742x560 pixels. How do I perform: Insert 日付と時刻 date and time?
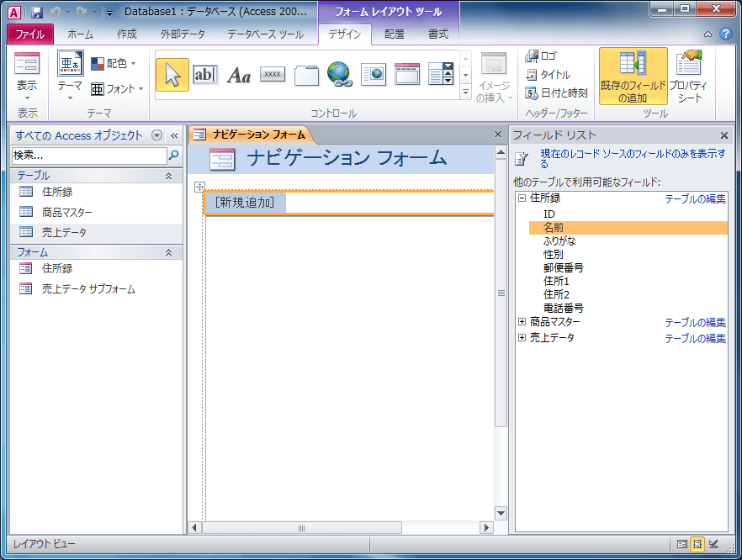pyautogui.click(x=557, y=93)
